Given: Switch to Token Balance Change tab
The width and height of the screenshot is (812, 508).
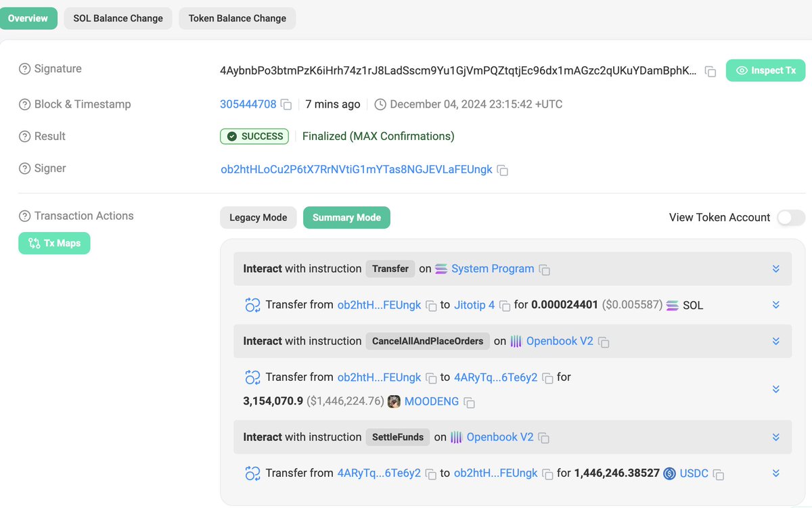Looking at the screenshot, I should tap(238, 18).
